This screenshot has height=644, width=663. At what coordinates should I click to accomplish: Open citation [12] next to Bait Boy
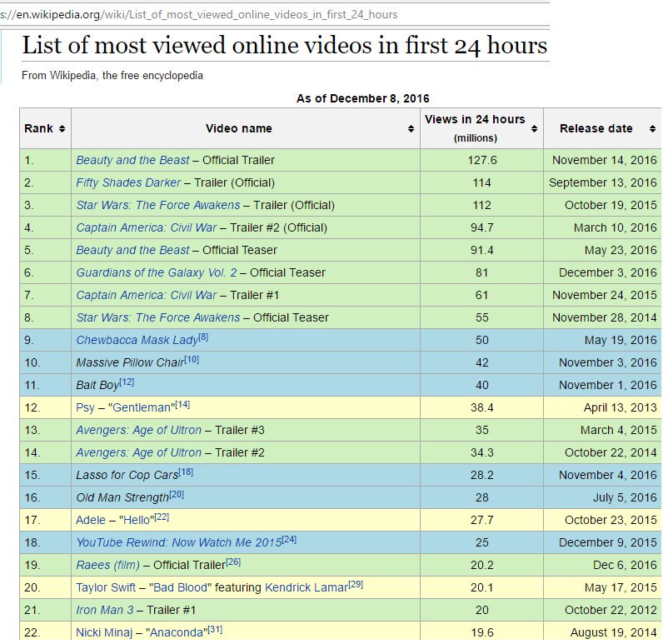coord(127,382)
